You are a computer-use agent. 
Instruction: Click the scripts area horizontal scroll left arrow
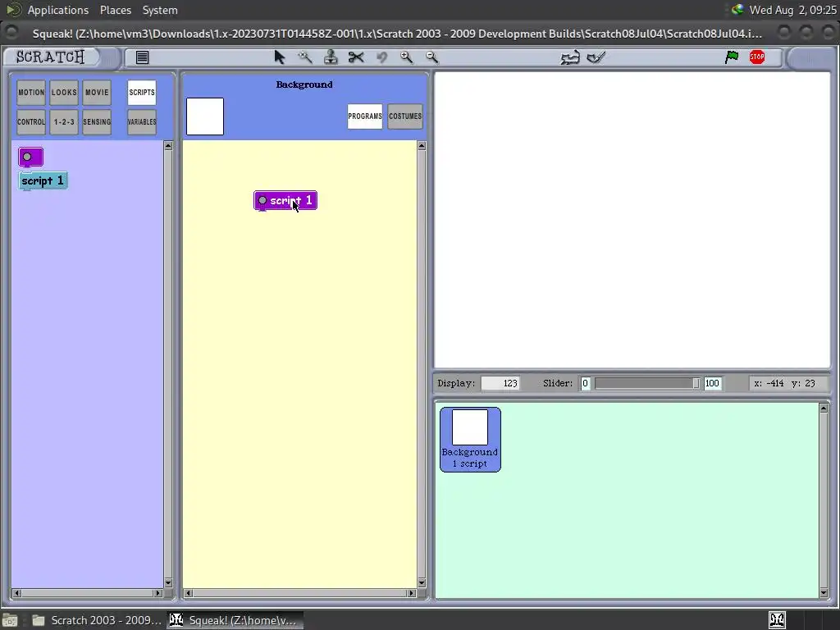[x=188, y=593]
